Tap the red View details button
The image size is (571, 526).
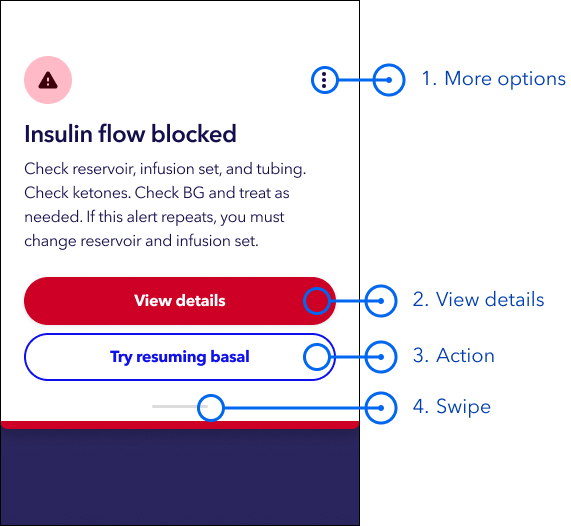pos(180,301)
